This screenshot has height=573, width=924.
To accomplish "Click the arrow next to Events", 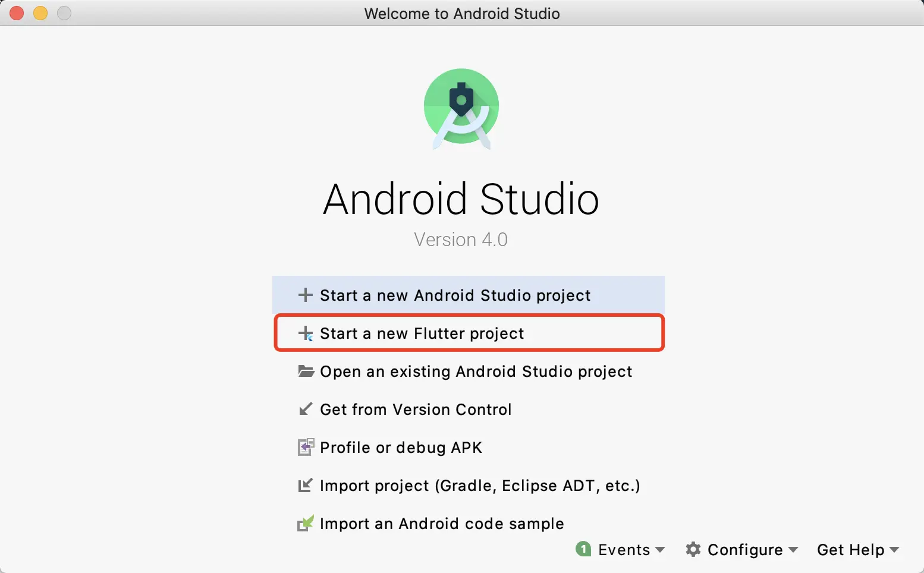I will click(x=660, y=550).
